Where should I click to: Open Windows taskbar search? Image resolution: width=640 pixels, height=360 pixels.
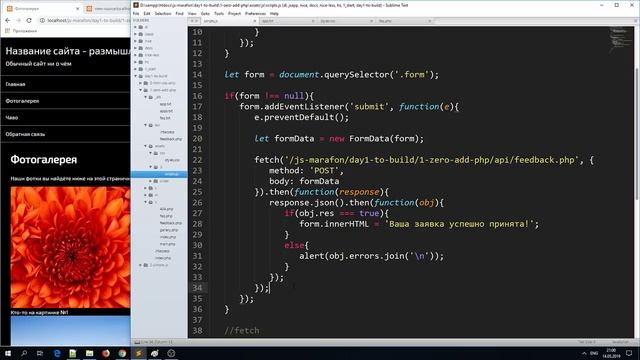pos(24,353)
